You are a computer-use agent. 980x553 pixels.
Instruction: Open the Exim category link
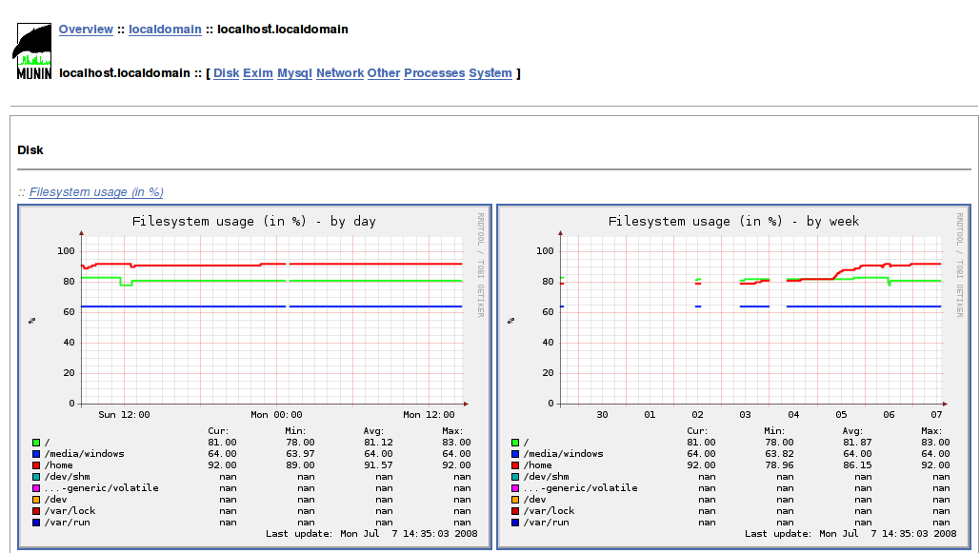258,73
